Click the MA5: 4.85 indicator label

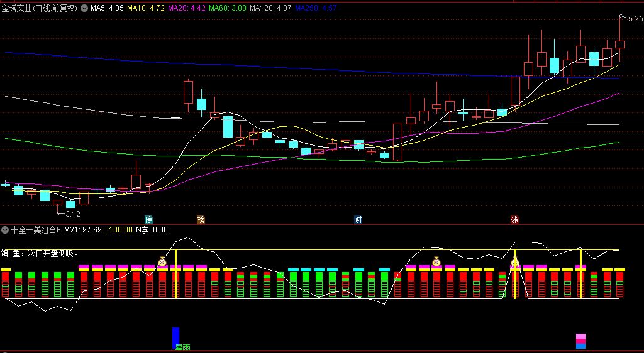click(107, 8)
